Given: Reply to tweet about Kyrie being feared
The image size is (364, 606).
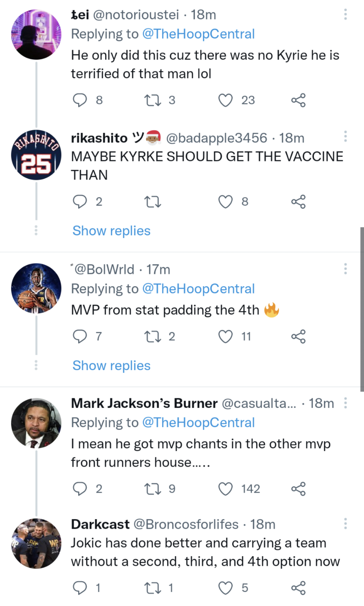Looking at the screenshot, I should click(x=80, y=100).
